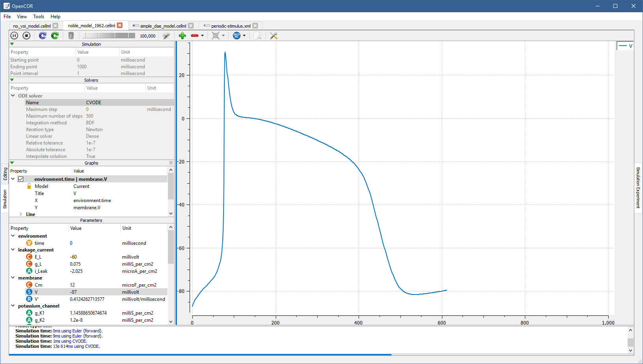Viewport: 643px width, 364px height.
Task: Collapse the Simulation section triangle
Action: [12, 44]
